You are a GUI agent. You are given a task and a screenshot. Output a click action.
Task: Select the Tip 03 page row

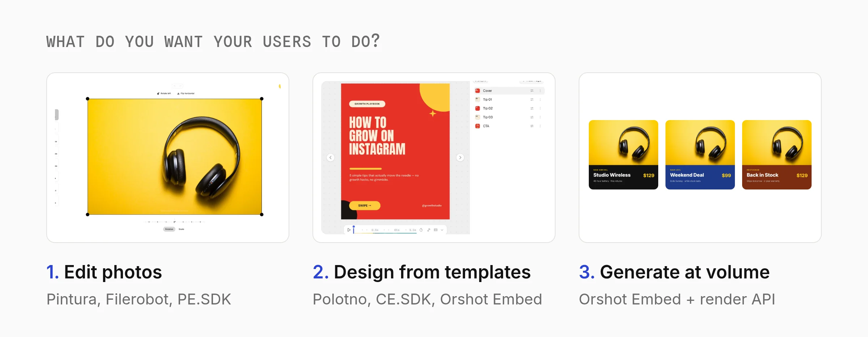point(509,117)
